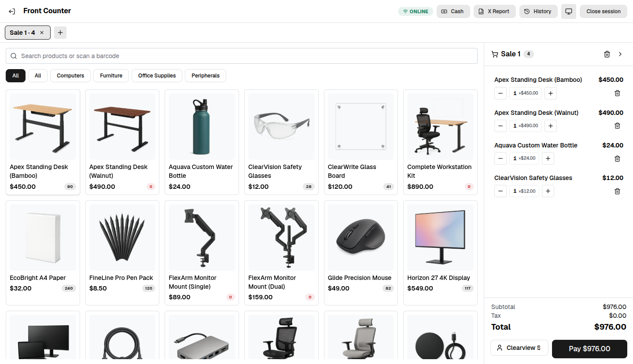The height and width of the screenshot is (364, 633).
Task: Open the customer display monitor icon
Action: coord(569,11)
